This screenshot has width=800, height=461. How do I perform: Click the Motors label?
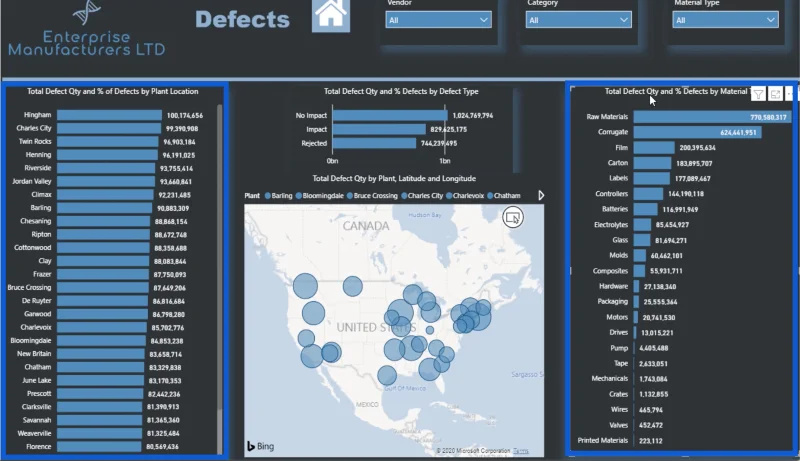tap(617, 317)
